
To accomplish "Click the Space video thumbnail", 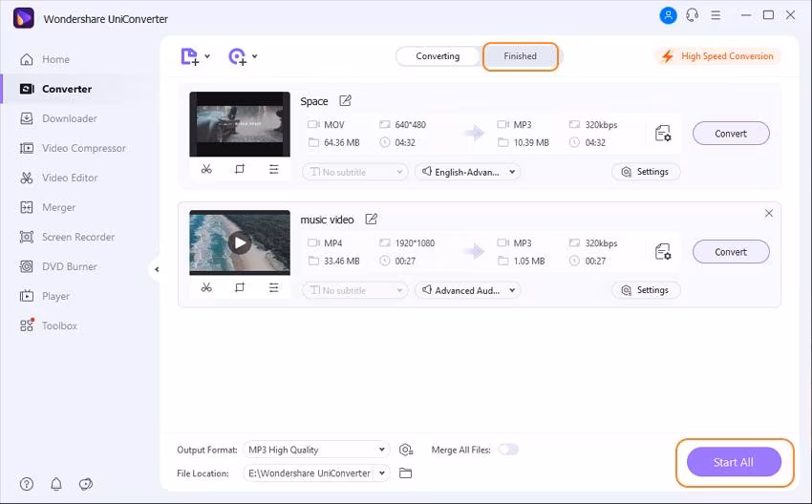I will (240, 124).
